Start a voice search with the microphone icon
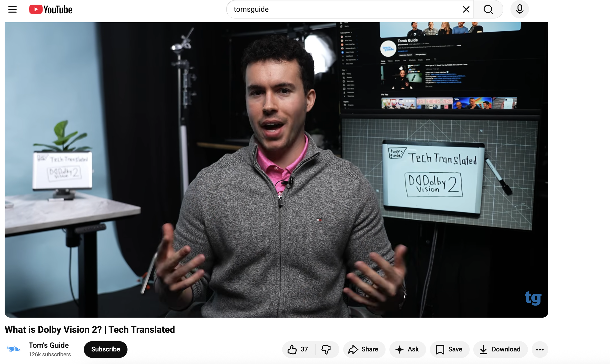This screenshot has height=364, width=610. [519, 9]
